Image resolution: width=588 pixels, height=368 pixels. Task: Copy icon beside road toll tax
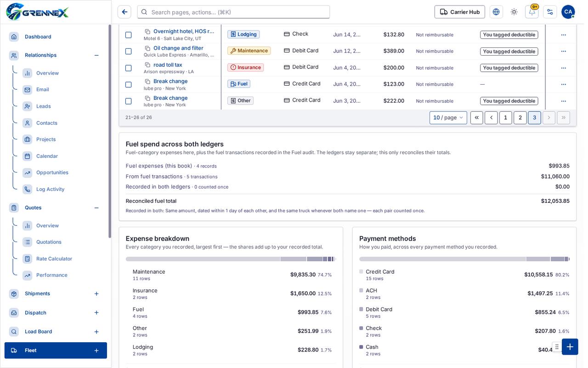pyautogui.click(x=147, y=65)
